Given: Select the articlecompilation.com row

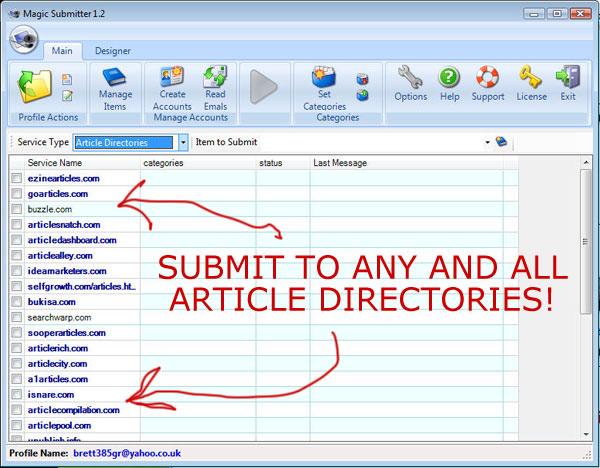Looking at the screenshot, I should coord(264,410).
